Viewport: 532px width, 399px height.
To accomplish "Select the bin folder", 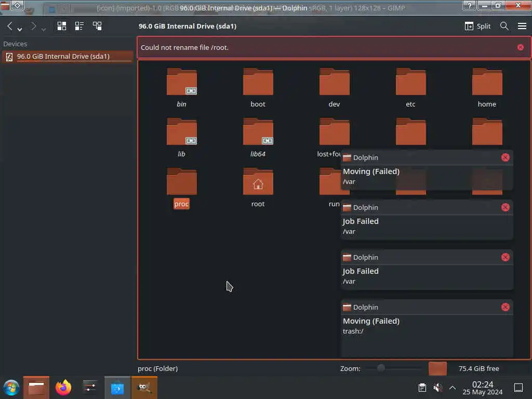I will click(181, 88).
